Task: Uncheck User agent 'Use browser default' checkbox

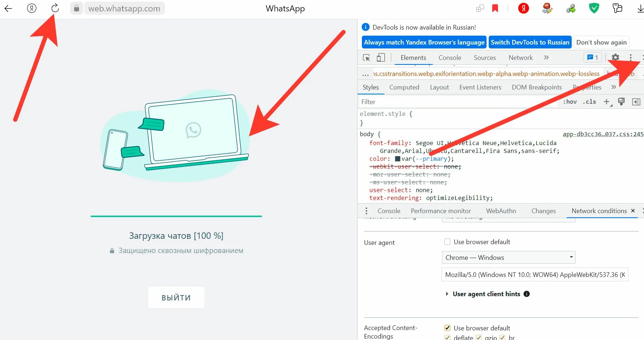Action: tap(447, 242)
